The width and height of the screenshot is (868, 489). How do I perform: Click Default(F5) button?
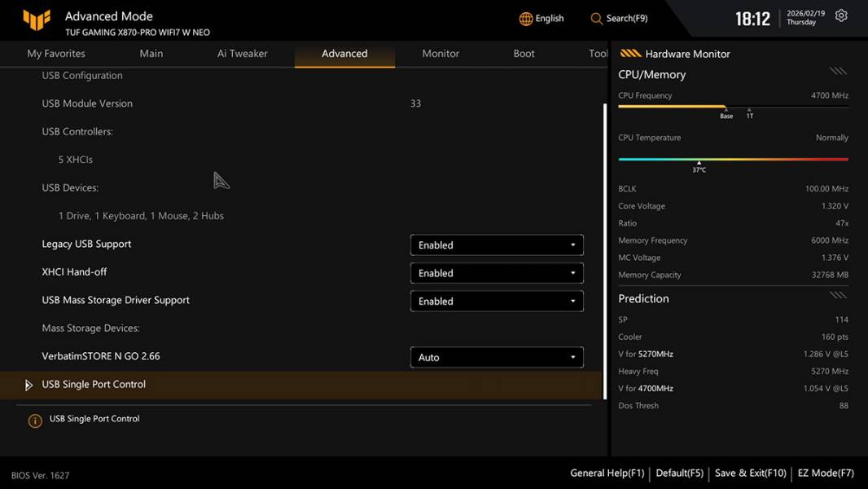pyautogui.click(x=679, y=473)
